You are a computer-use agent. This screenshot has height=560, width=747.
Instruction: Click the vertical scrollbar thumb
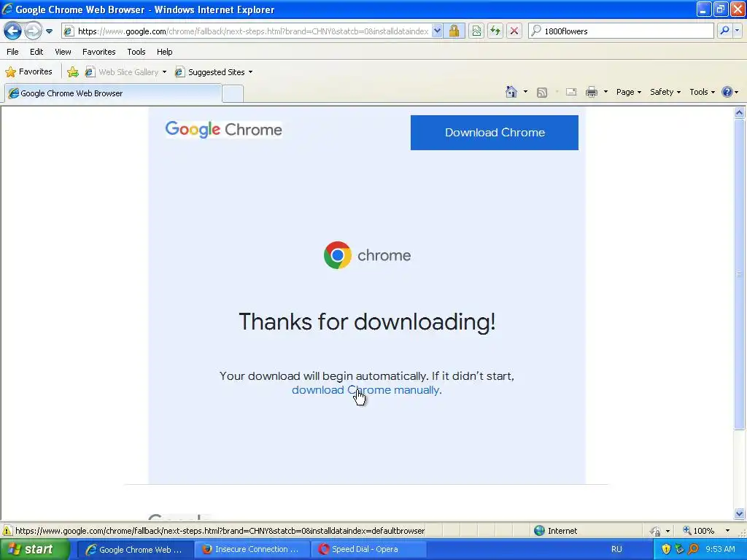point(740,274)
